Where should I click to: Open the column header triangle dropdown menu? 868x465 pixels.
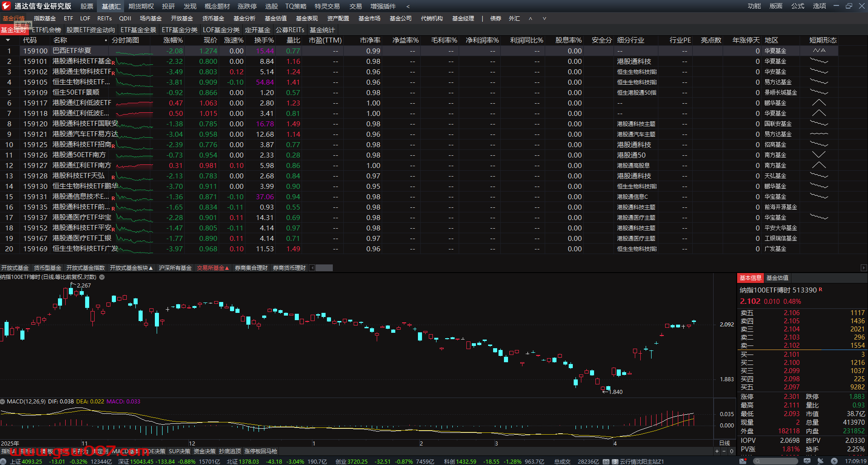8,40
